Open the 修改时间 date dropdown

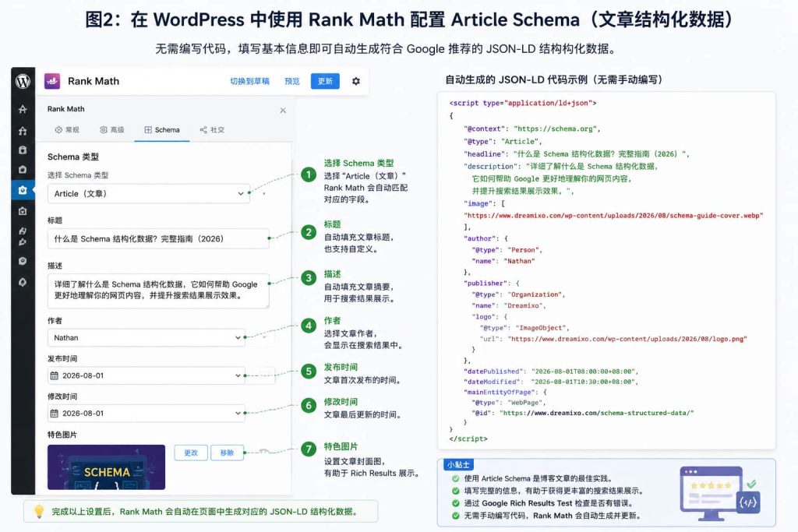pos(147,414)
